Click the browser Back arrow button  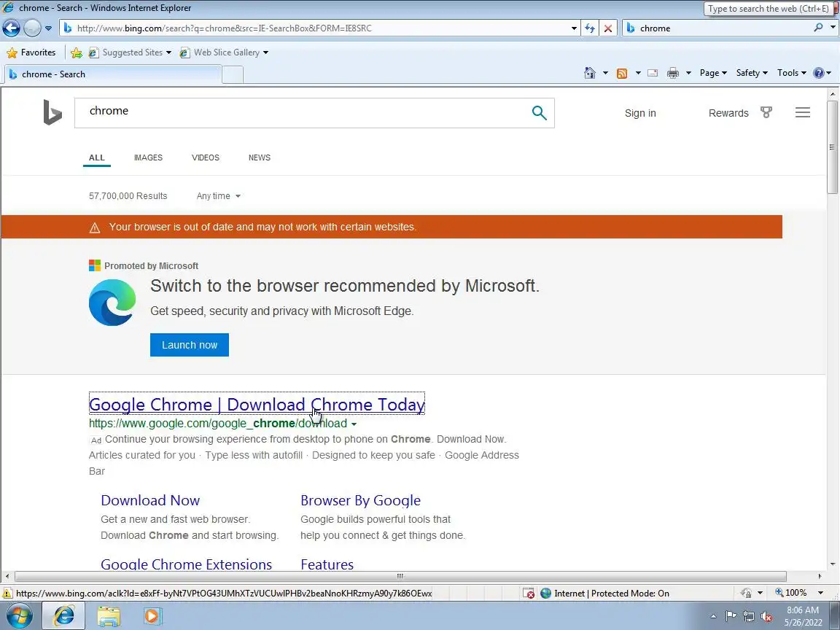coord(11,28)
